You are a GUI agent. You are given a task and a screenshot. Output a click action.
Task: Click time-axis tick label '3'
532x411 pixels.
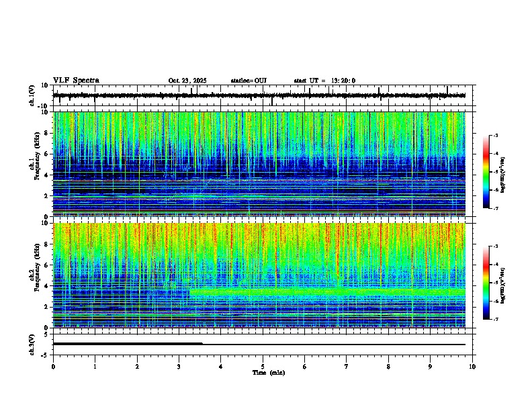(x=179, y=367)
